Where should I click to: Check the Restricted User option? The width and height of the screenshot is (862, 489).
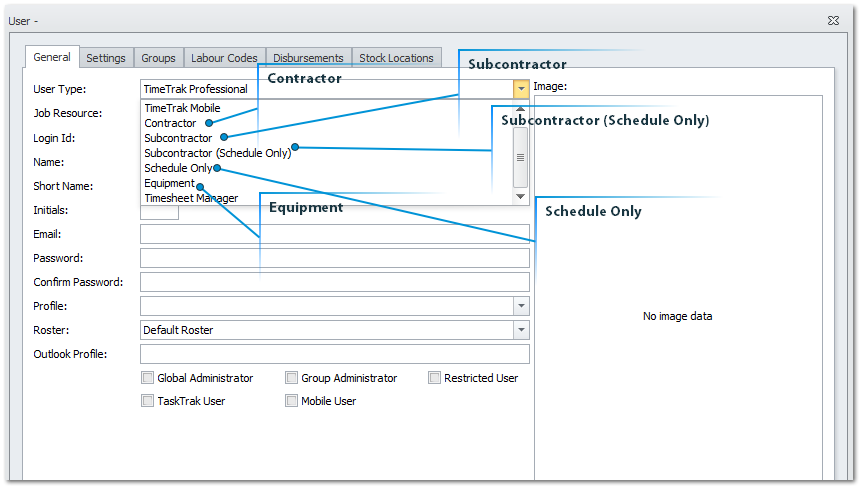coord(435,378)
